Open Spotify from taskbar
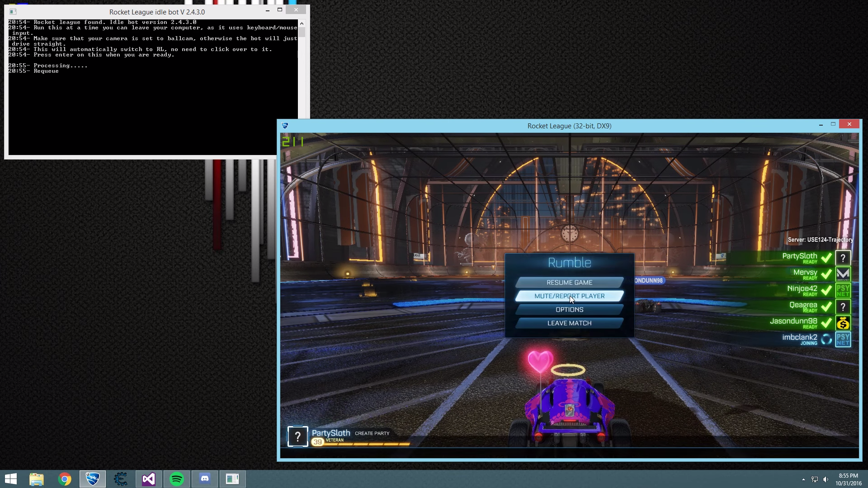Viewport: 868px width, 488px height. pos(177,479)
